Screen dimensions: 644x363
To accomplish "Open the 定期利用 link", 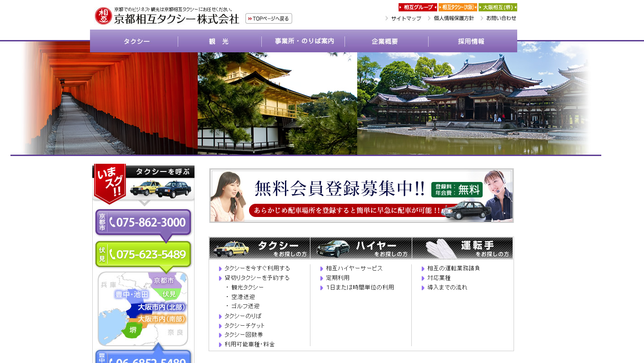I will coord(338,278).
